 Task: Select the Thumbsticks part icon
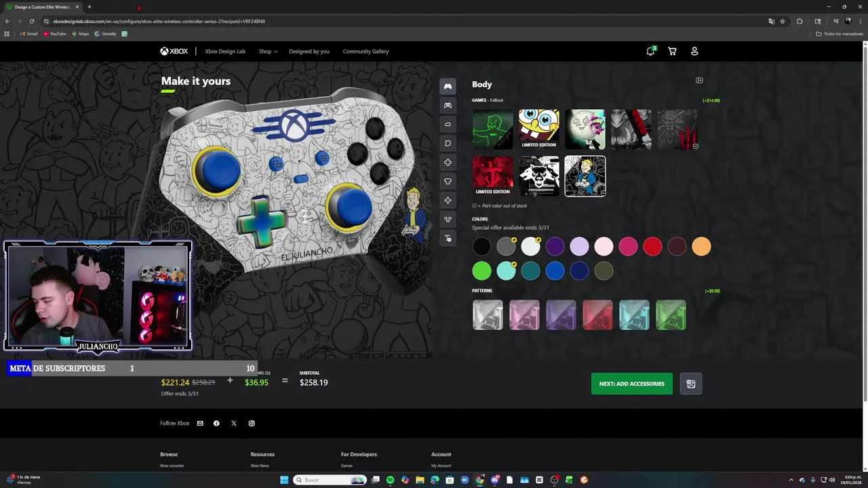[448, 181]
